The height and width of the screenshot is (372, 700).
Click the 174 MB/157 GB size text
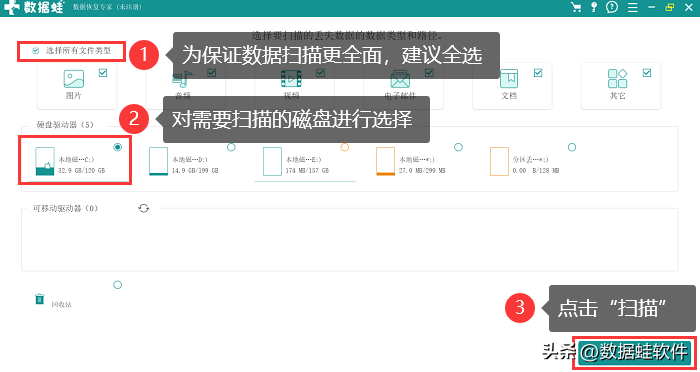point(307,171)
